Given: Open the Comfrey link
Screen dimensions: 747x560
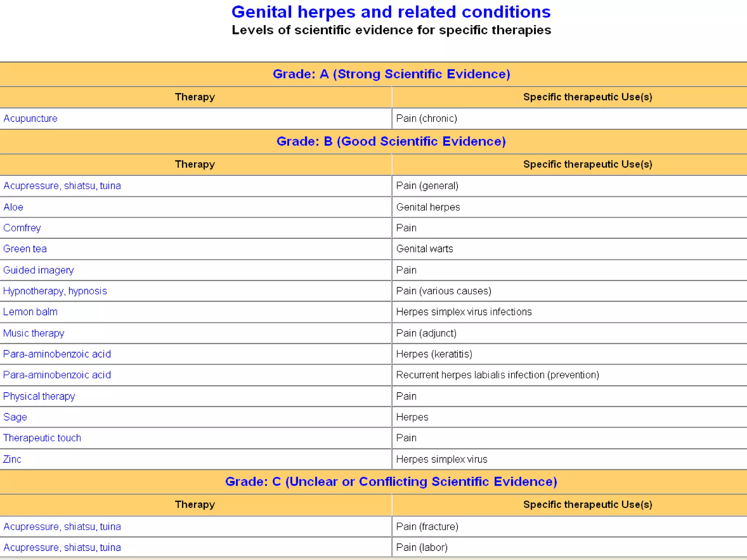Looking at the screenshot, I should tap(22, 228).
